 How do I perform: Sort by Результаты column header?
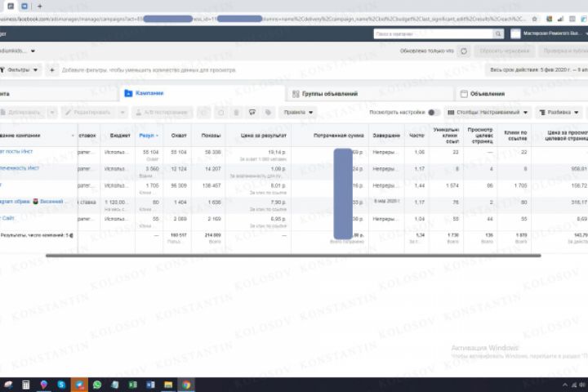pos(149,136)
